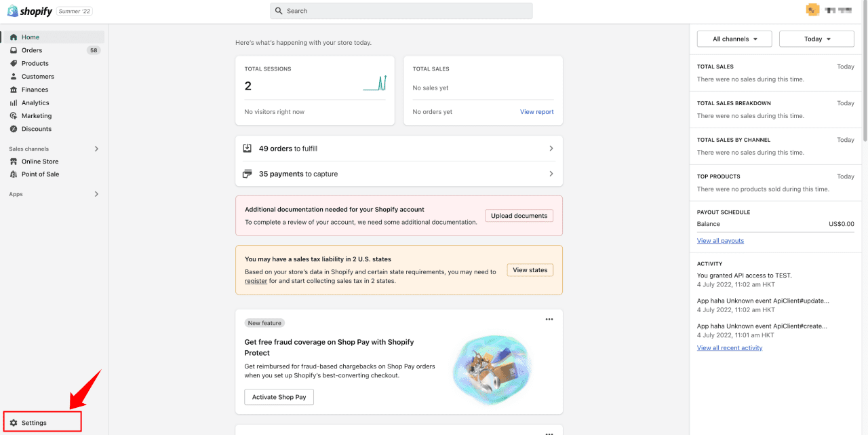Click the Balance US$0.00 amount
The image size is (868, 435).
coord(842,224)
